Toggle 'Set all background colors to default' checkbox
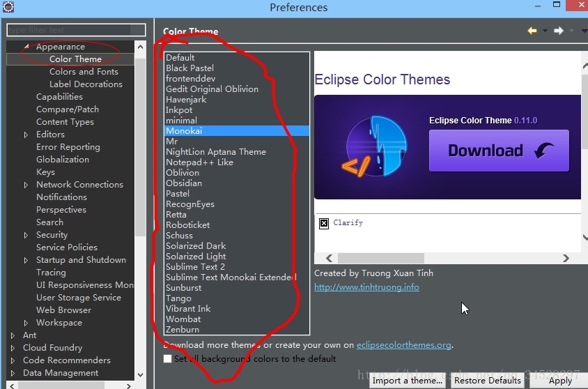Screen dimensions: 588x389 168,358
